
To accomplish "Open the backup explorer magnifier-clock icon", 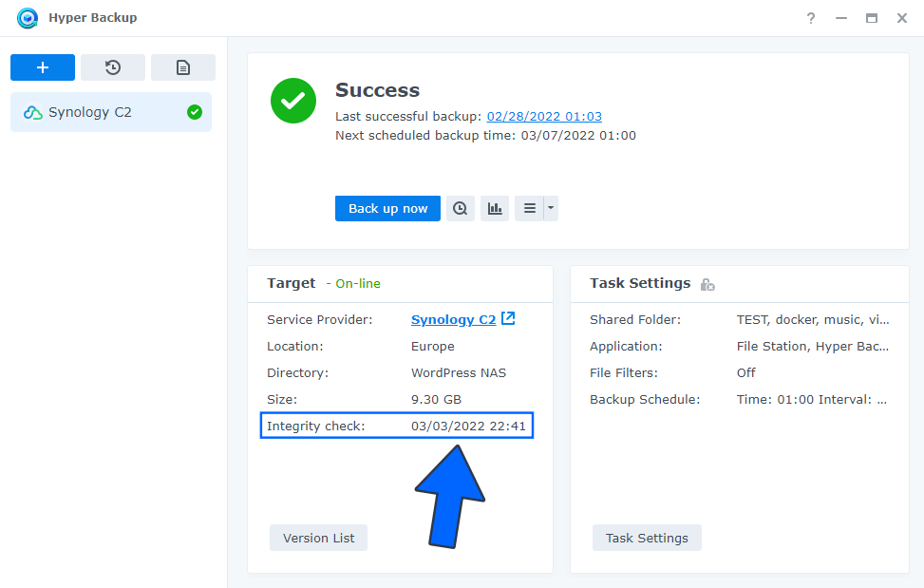I will (461, 209).
